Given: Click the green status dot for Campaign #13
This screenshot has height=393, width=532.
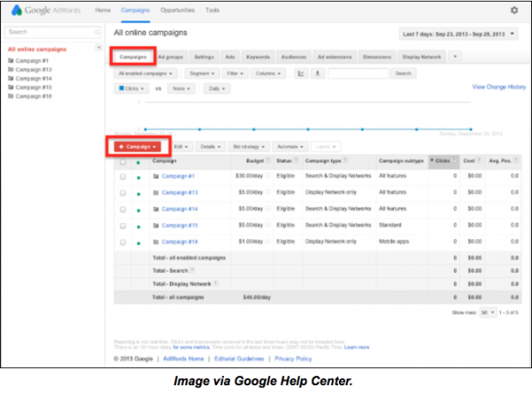Looking at the screenshot, I should click(x=138, y=194).
